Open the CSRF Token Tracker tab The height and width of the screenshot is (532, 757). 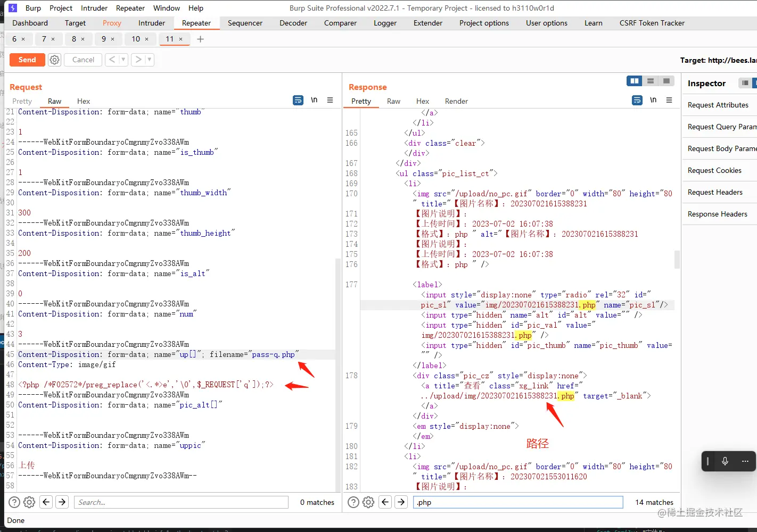coord(652,23)
